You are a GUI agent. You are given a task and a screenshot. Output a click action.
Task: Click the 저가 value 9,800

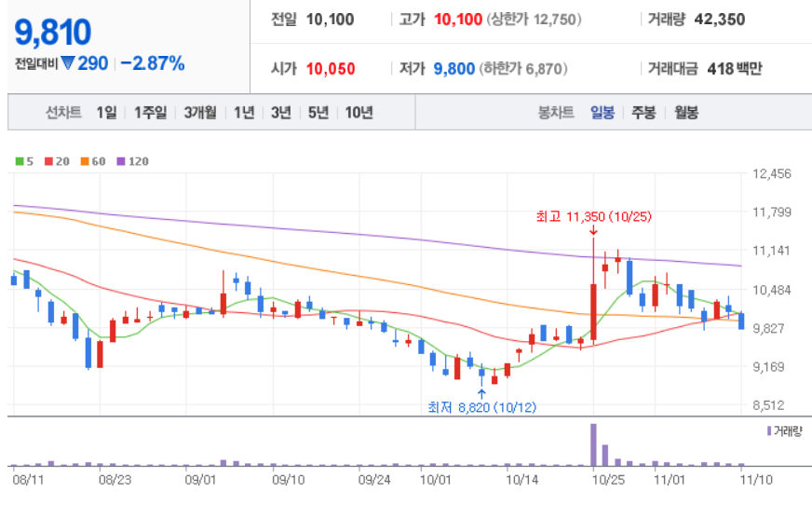pos(454,68)
